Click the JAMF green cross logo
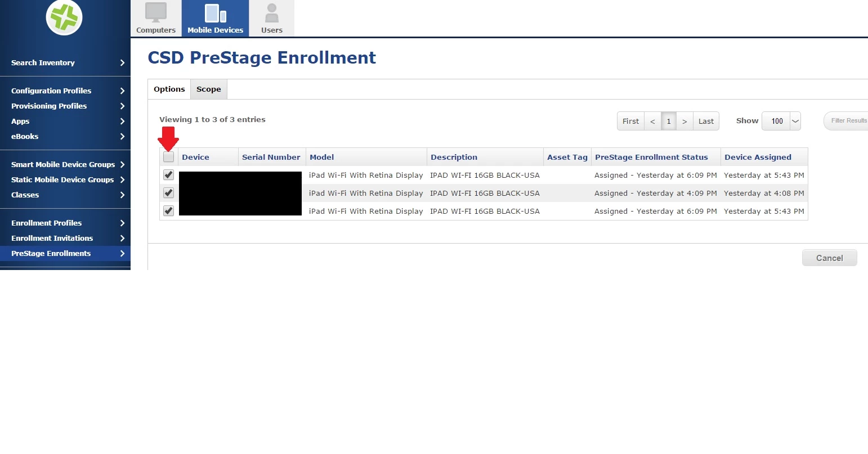 click(x=64, y=17)
